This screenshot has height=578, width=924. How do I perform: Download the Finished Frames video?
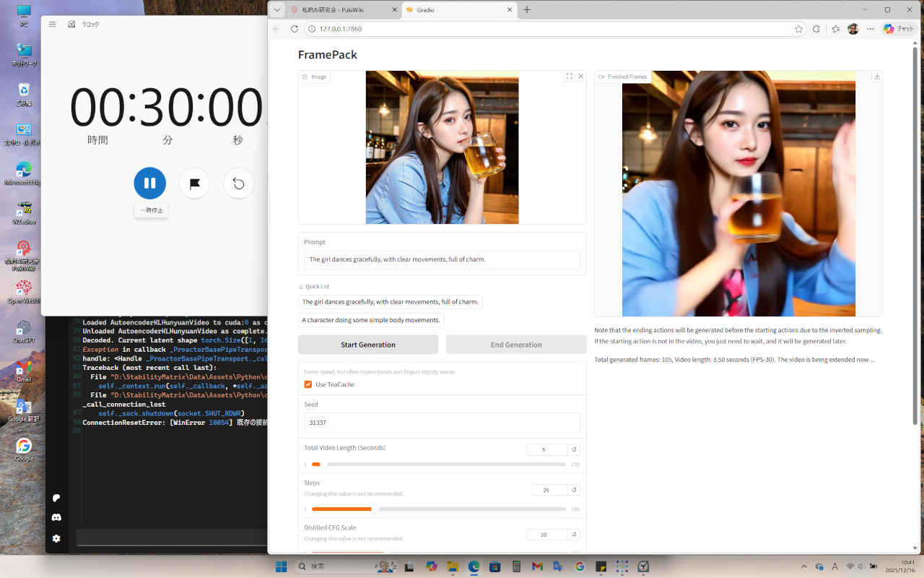point(876,77)
